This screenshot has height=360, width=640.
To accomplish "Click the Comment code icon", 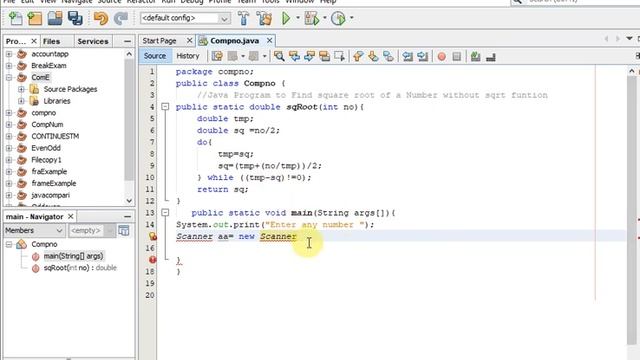I will click(476, 56).
